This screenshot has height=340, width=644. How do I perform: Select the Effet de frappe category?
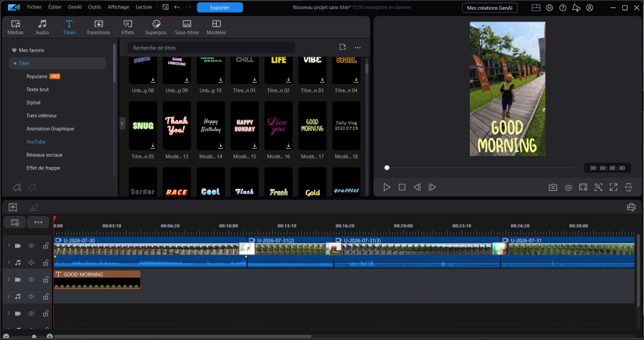tap(43, 168)
